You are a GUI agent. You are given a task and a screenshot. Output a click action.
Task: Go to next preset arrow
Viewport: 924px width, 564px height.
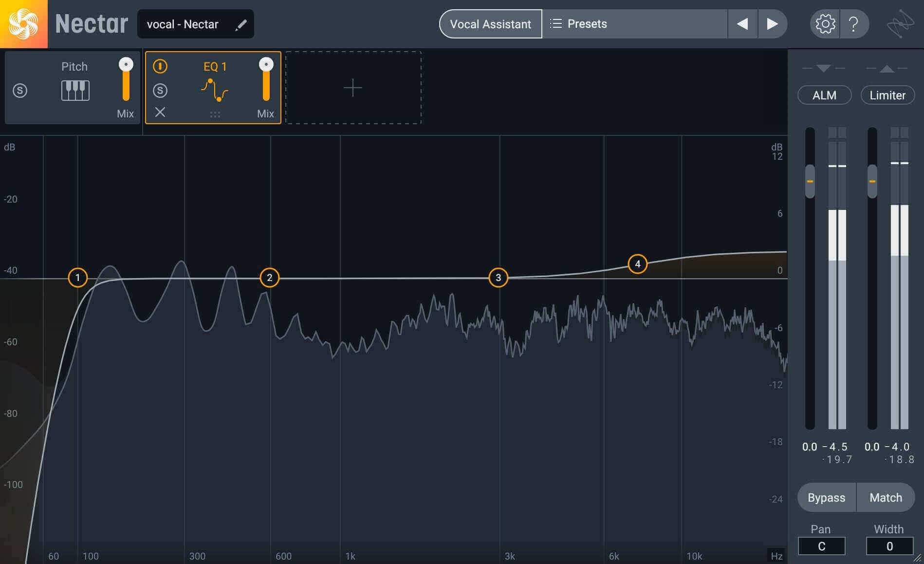coord(773,24)
